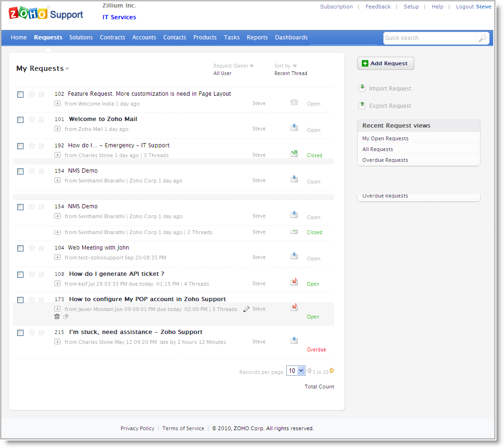504x448 pixels.
Task: Click the pencil edit owner icon
Action: [246, 309]
